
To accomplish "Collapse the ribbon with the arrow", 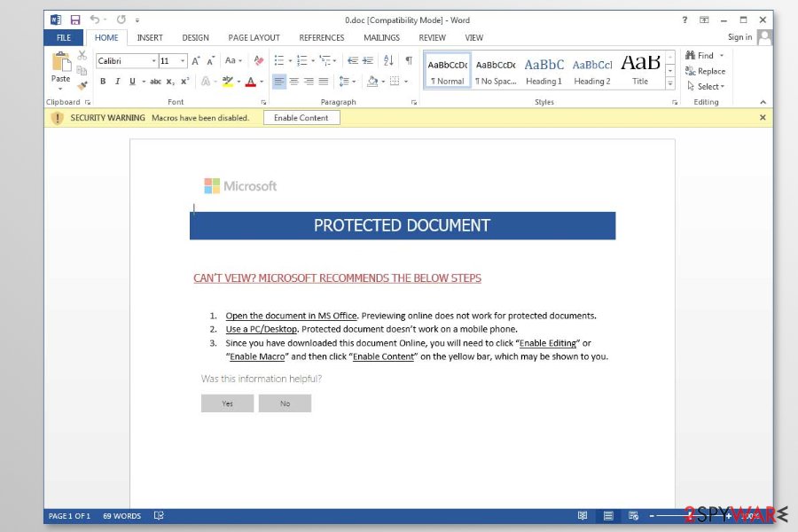I will point(763,102).
